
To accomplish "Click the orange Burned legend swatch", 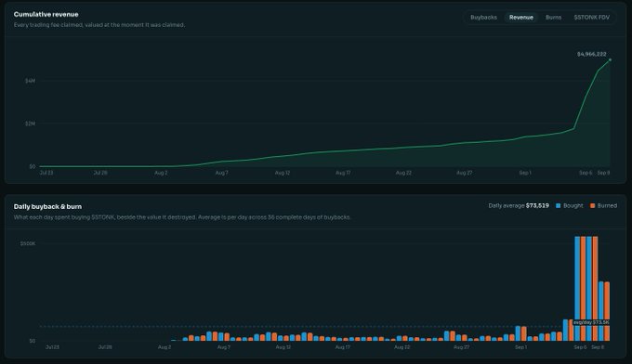I will (x=593, y=206).
